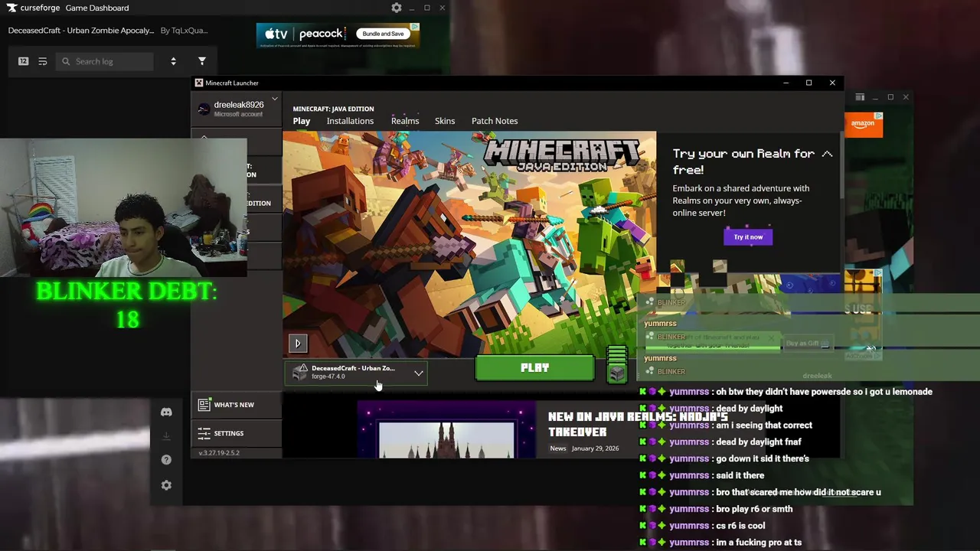Open the server stack icon beside PLAY
The image size is (980, 551).
tap(617, 367)
